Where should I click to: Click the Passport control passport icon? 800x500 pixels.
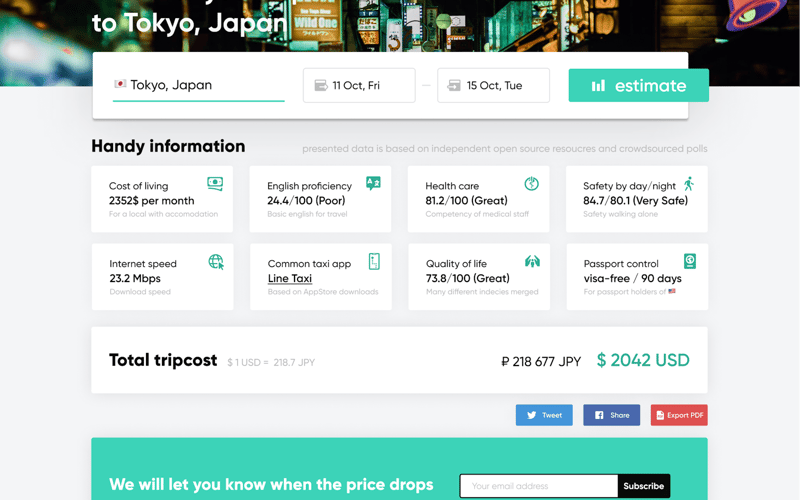point(690,261)
